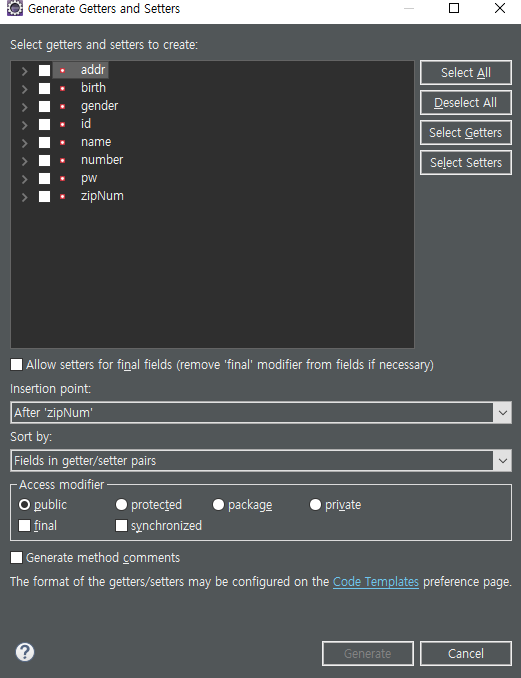Check the addr field checkbox
The image size is (521, 678).
(x=45, y=70)
